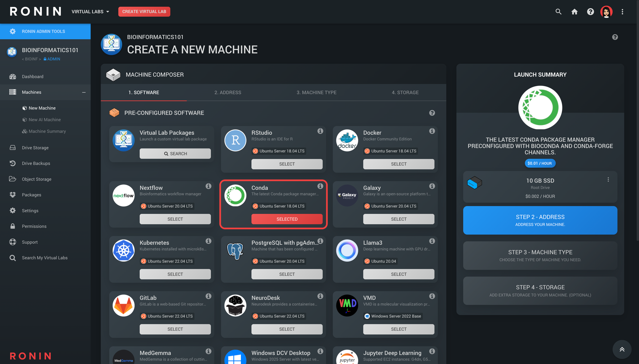
Task: Open Drive Backups in sidebar
Action: 36,163
